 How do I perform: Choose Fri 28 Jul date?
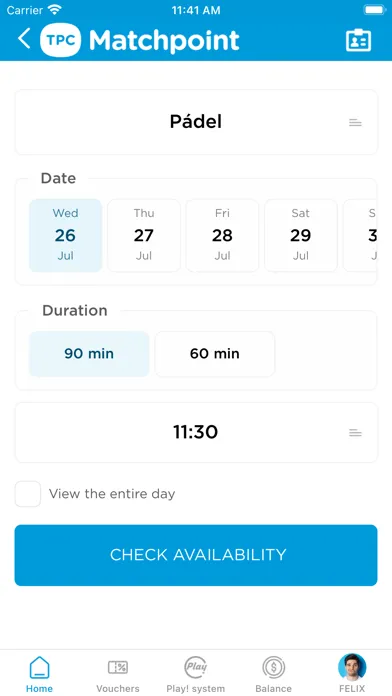point(222,235)
